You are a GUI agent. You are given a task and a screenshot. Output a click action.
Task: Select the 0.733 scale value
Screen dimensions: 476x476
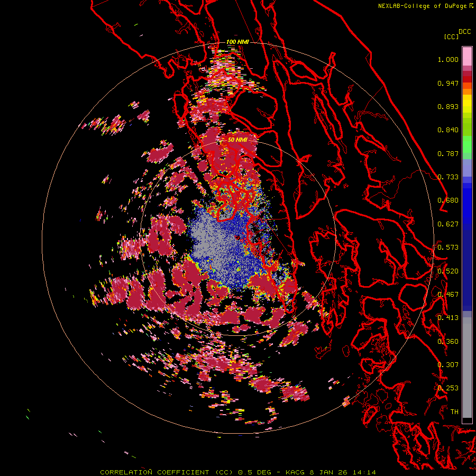(x=448, y=177)
